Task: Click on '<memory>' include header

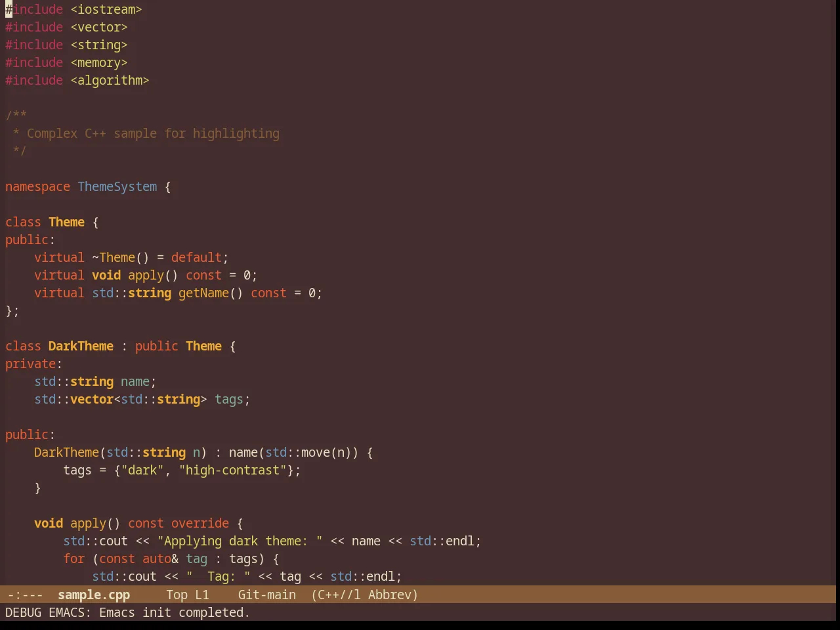Action: (99, 62)
